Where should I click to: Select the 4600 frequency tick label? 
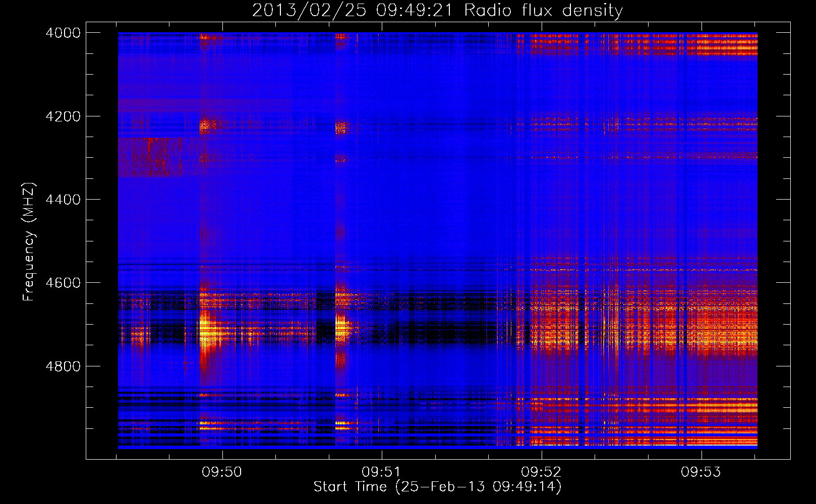[x=63, y=283]
